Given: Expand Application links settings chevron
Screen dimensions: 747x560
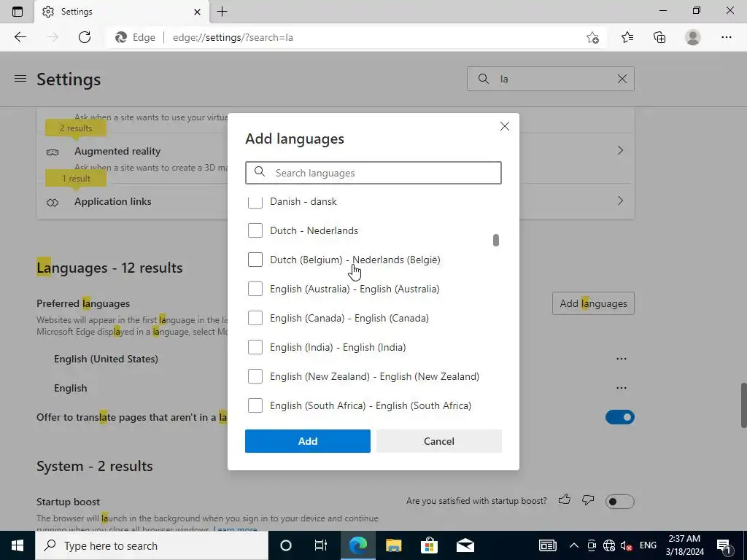Looking at the screenshot, I should pos(620,201).
